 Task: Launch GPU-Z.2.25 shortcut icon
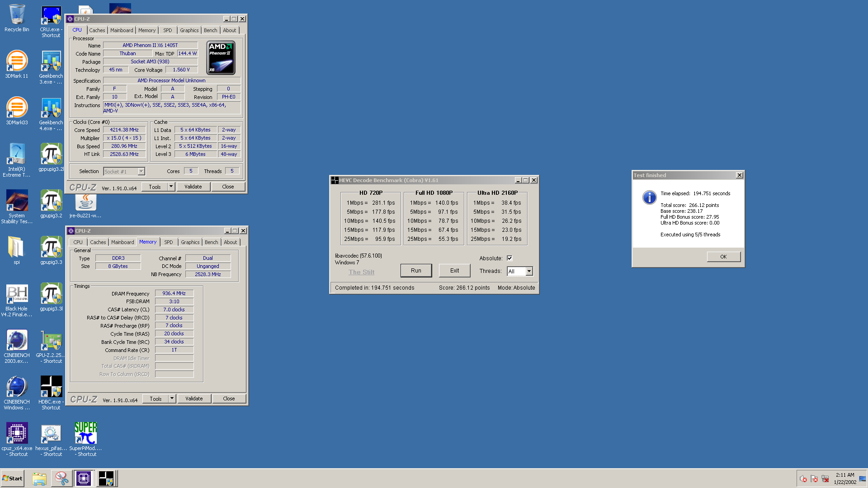[51, 346]
